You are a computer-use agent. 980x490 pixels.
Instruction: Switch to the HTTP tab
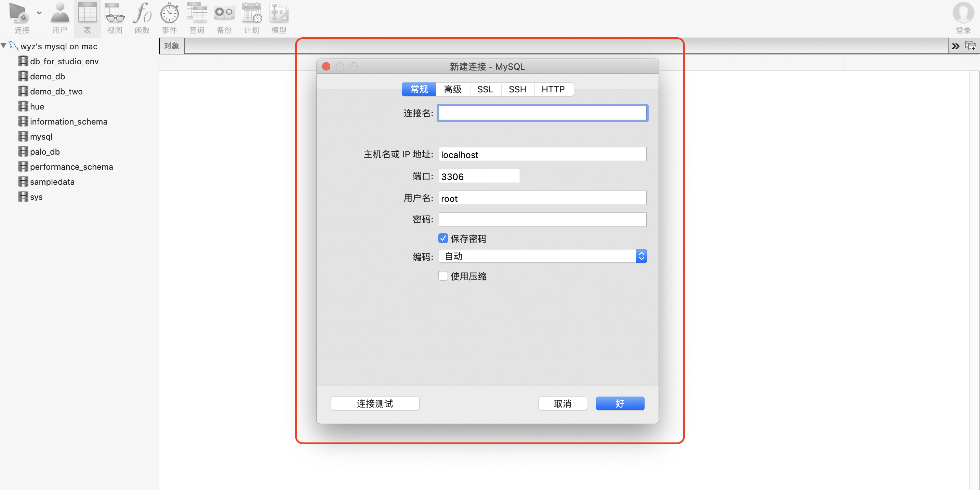point(553,89)
